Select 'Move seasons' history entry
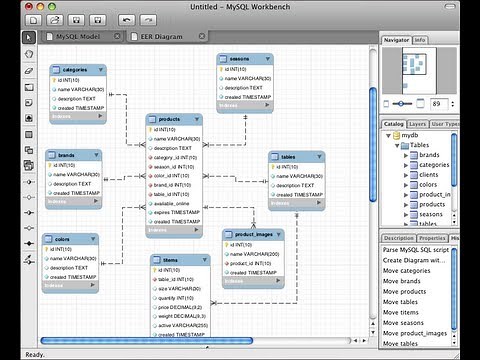Screen dimensions: 480x360 pos(403,323)
